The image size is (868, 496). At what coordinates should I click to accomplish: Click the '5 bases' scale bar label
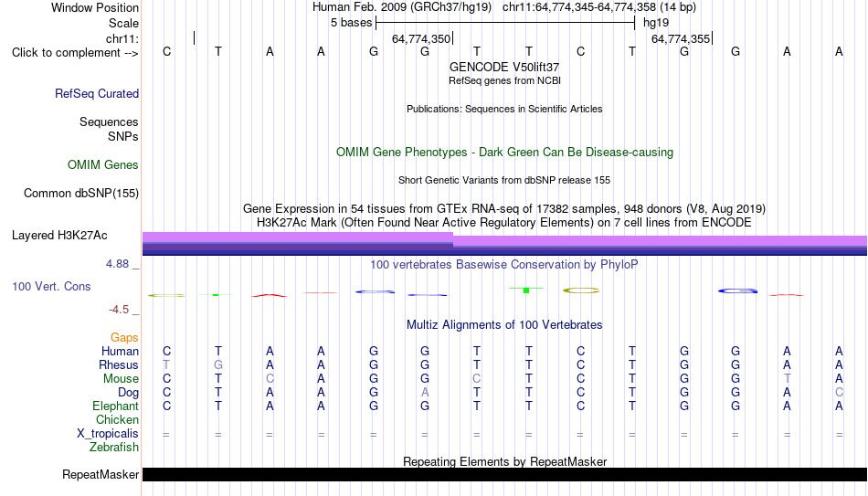coord(352,23)
